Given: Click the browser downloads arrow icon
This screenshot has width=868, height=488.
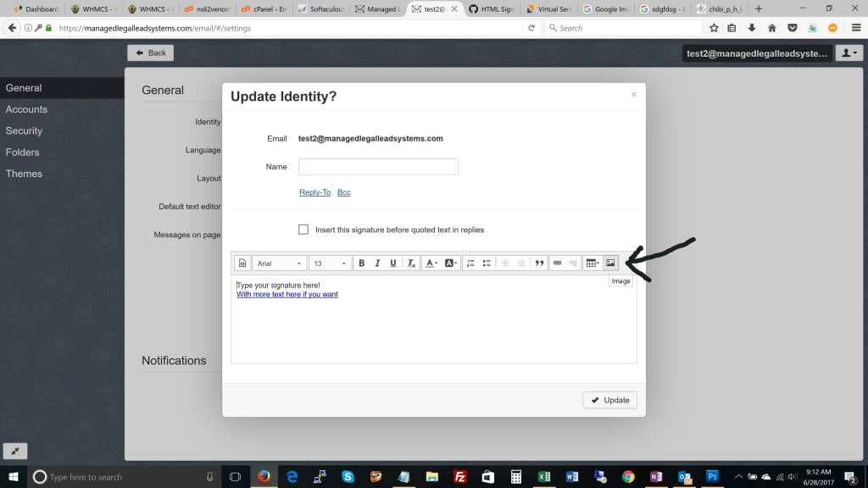Looking at the screenshot, I should [x=752, y=28].
